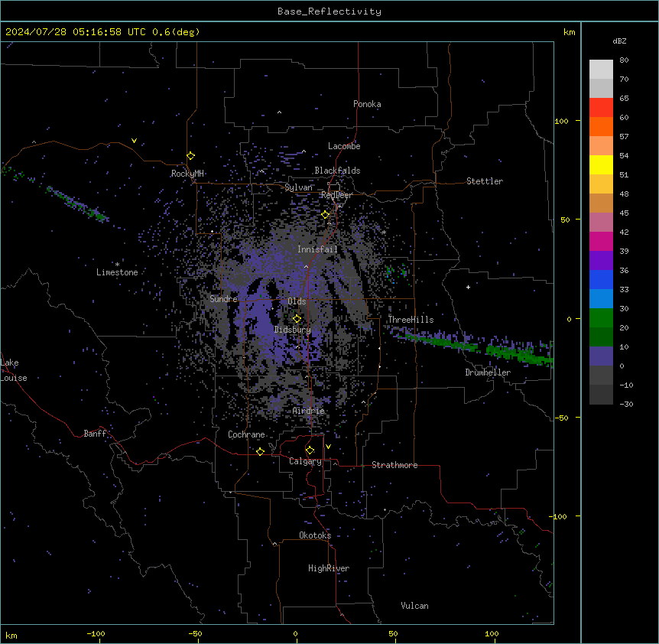
Task: Click the 0 tick on bottom axis
Action: tap(296, 633)
